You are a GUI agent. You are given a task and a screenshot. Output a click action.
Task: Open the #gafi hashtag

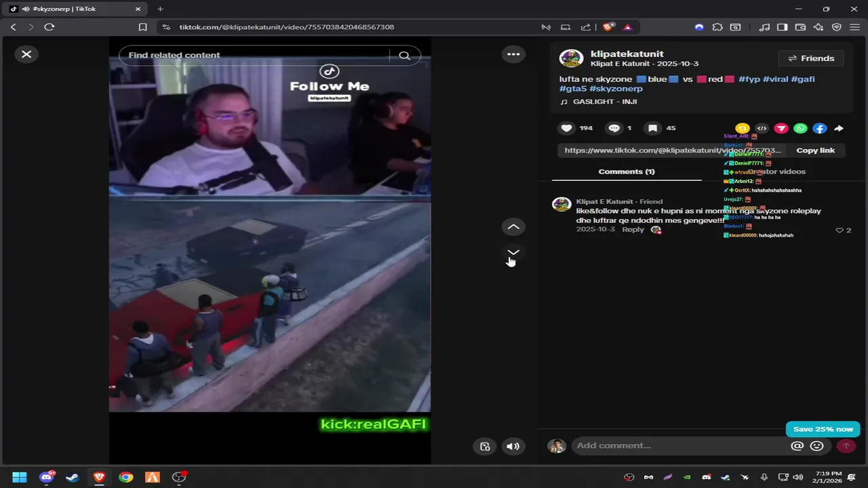click(803, 79)
